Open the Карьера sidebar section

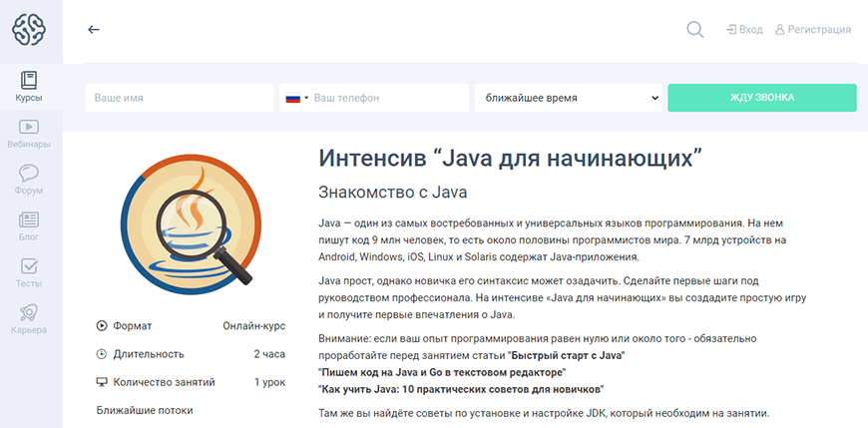tap(29, 319)
